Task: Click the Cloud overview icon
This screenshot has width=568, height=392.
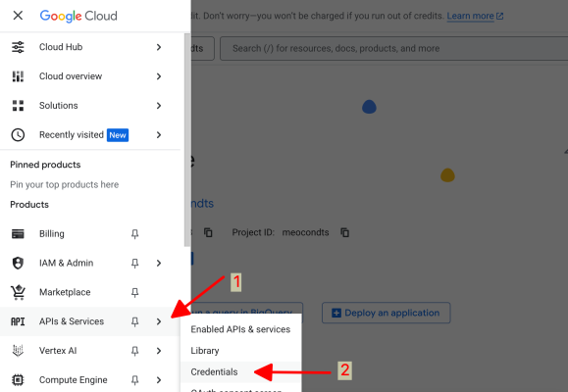Action: click(x=18, y=76)
